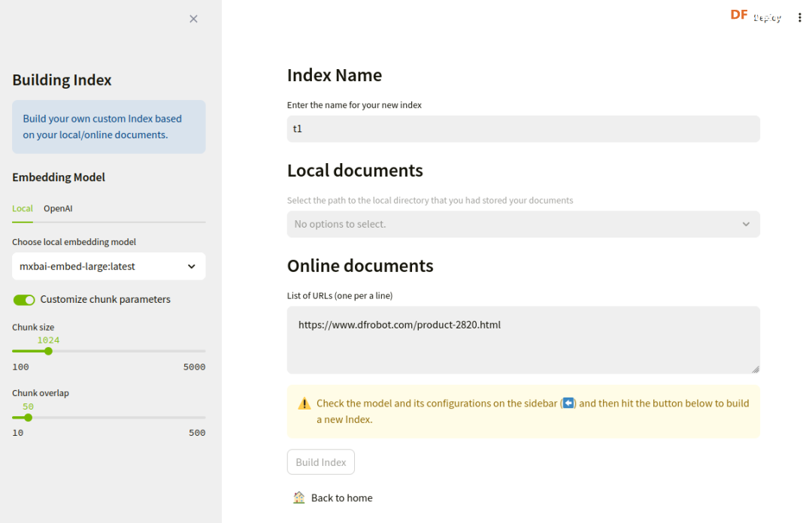Screen dimensions: 812x523
Task: Open the local documents path dropdown
Action: (x=523, y=224)
